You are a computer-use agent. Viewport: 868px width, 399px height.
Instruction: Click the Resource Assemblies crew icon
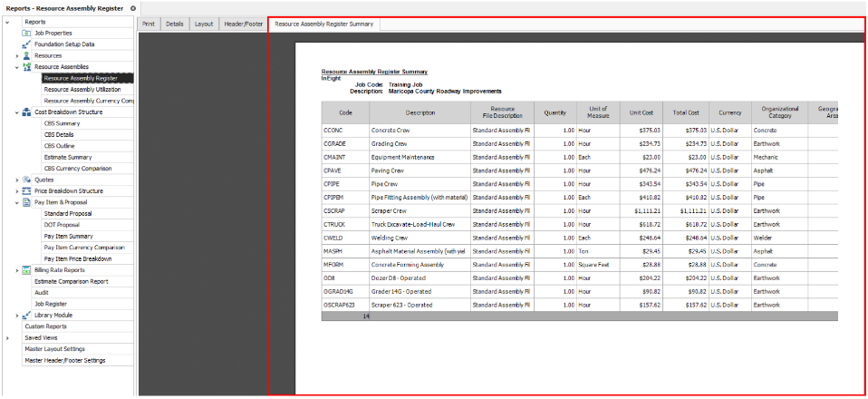coord(26,67)
